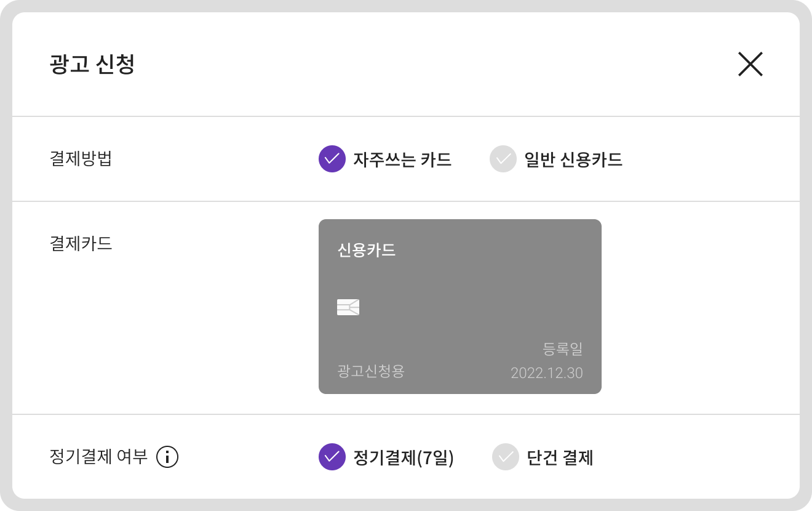The image size is (812, 511).
Task: Click the 결제카드 row label
Action: click(81, 243)
